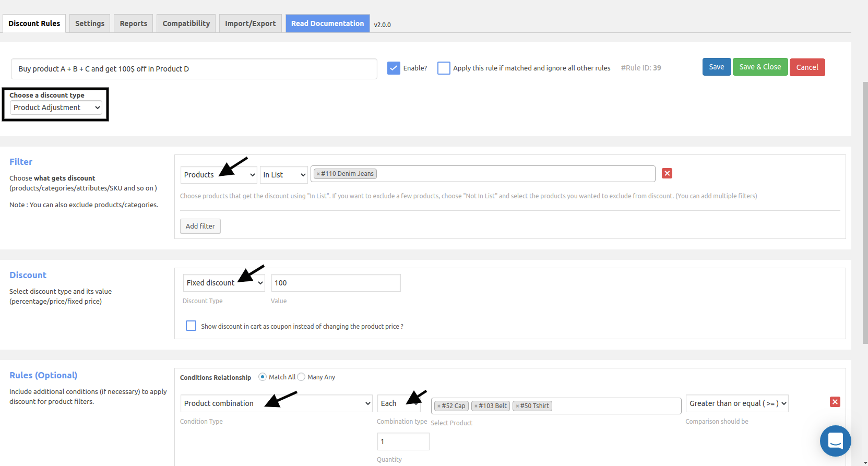Open the Import/Export tab
Viewport: 868px width, 466px height.
(x=251, y=23)
